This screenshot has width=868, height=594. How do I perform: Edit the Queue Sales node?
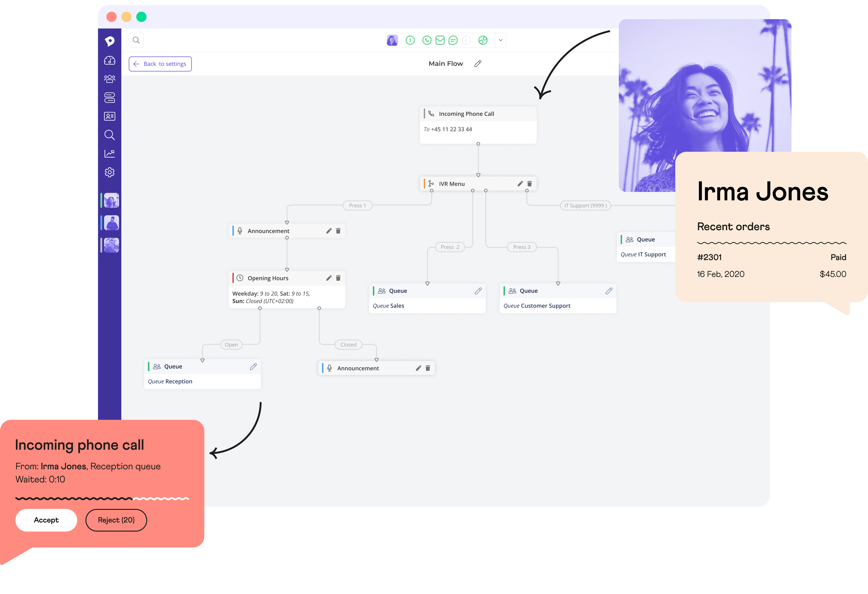[x=478, y=291]
